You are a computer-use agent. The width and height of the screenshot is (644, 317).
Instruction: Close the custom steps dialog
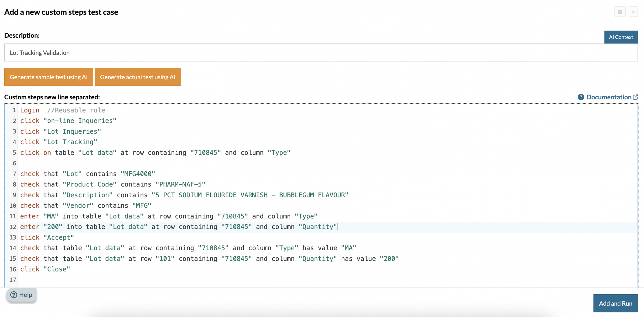coord(633,12)
